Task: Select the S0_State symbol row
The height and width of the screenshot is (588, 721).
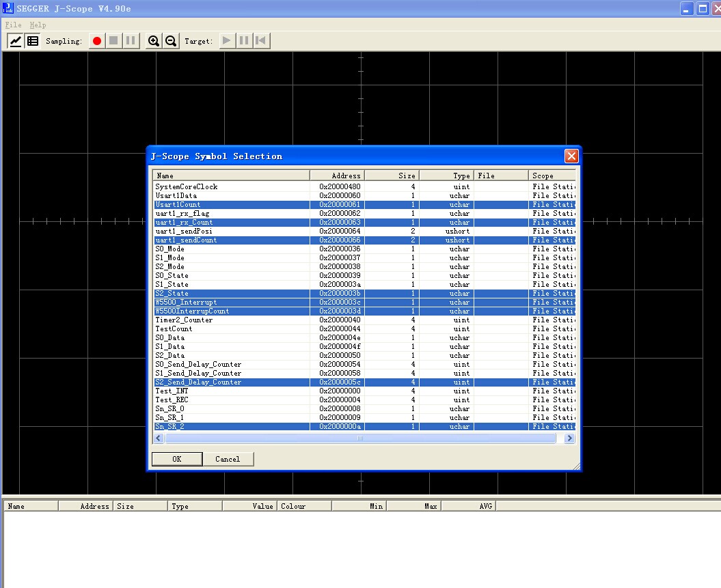Action: point(364,276)
